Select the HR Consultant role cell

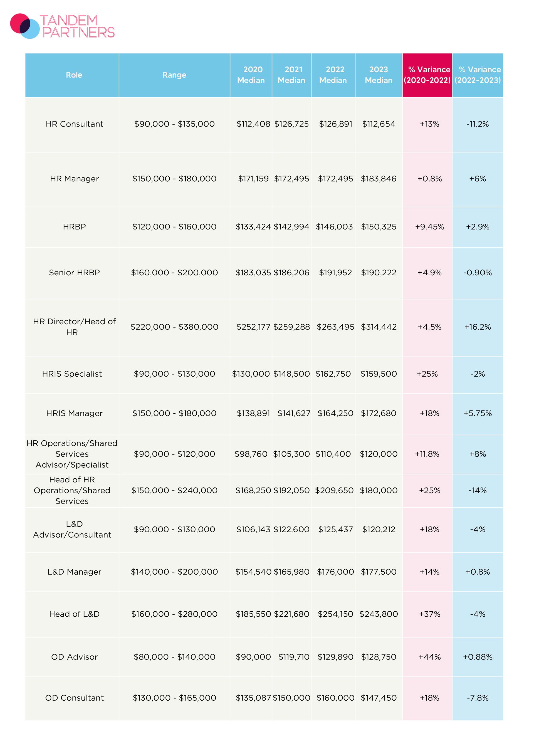click(75, 124)
